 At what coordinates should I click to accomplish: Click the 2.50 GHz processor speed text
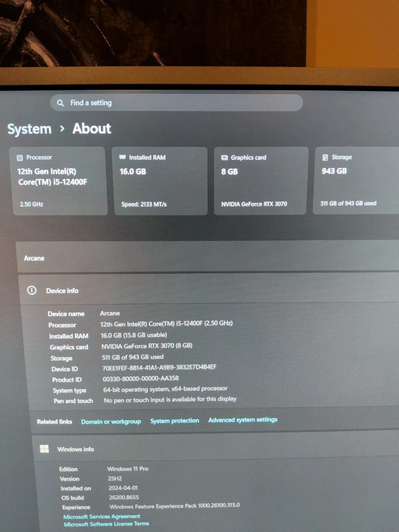(31, 204)
